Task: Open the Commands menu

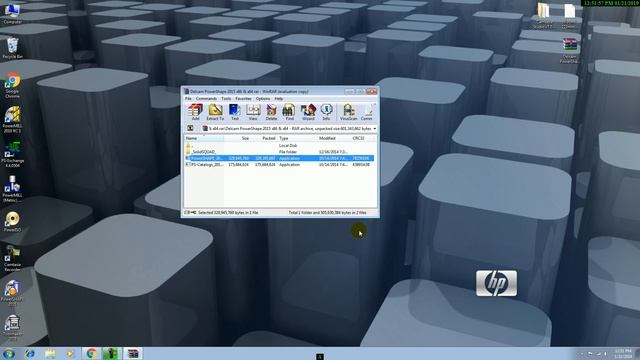Action: point(206,98)
